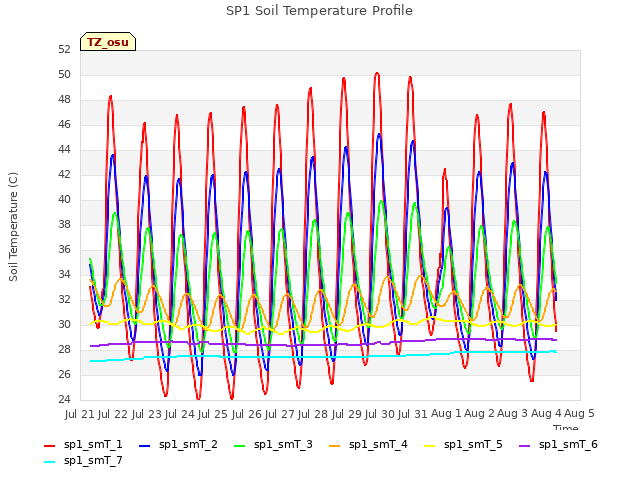The height and width of the screenshot is (480, 640).
Task: Select the sp1_smT_3 legend label
Action: click(x=283, y=444)
